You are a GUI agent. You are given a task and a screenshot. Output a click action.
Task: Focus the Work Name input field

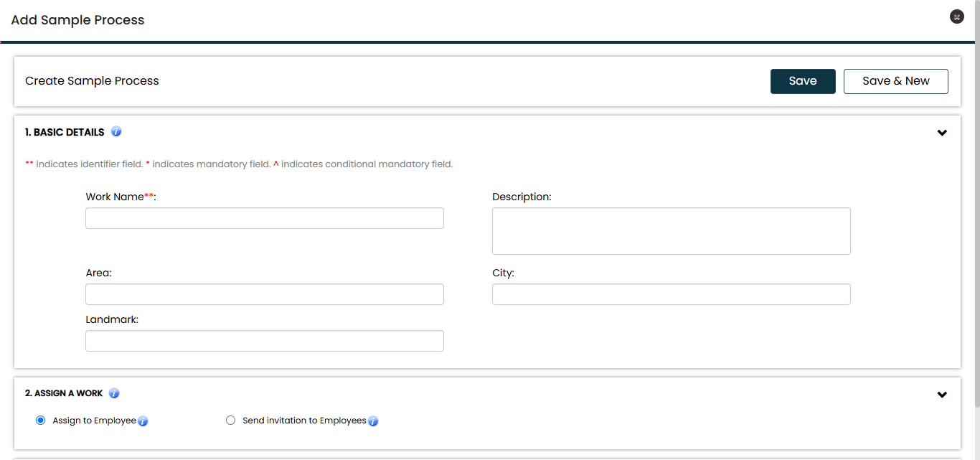(264, 218)
